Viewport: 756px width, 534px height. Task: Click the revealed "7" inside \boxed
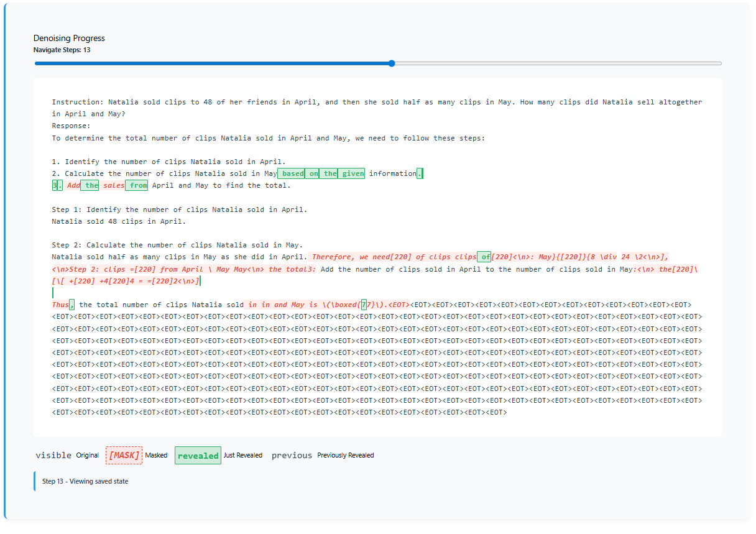pos(364,305)
